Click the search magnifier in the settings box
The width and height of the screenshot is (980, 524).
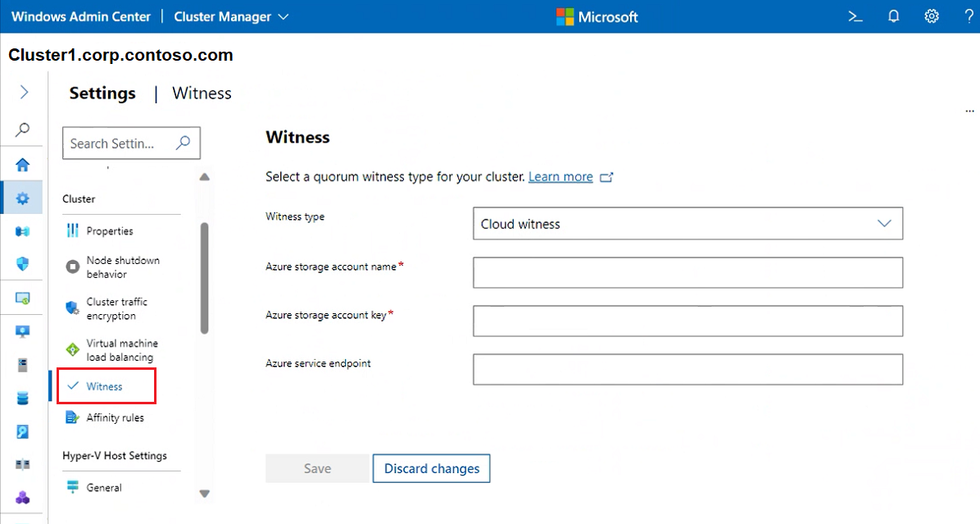(183, 143)
